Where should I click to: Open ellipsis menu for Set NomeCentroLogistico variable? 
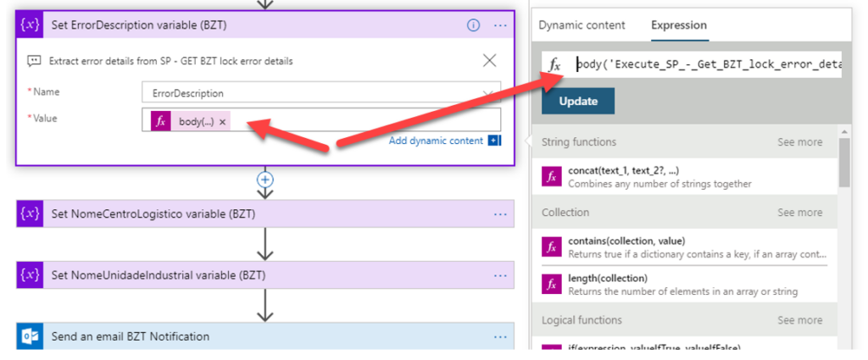coord(500,214)
